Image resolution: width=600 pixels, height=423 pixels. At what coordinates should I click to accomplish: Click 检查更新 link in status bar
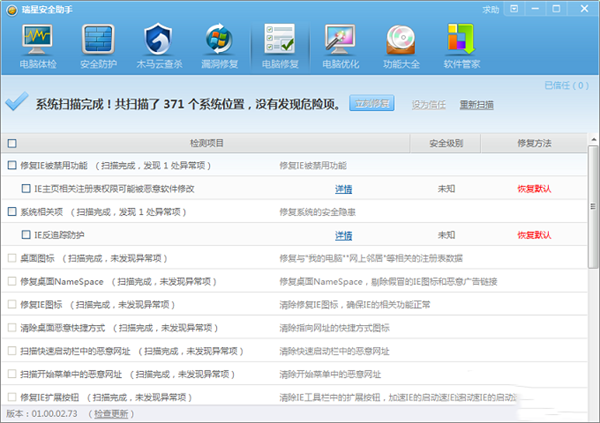pyautogui.click(x=111, y=414)
